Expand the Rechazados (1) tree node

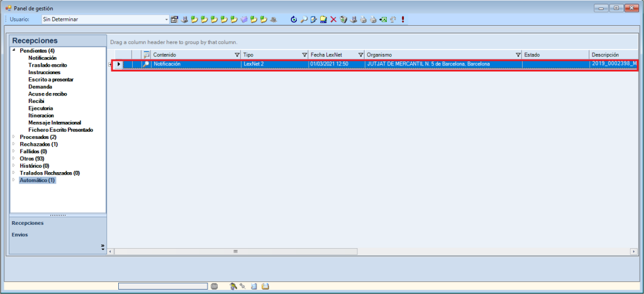[14, 144]
